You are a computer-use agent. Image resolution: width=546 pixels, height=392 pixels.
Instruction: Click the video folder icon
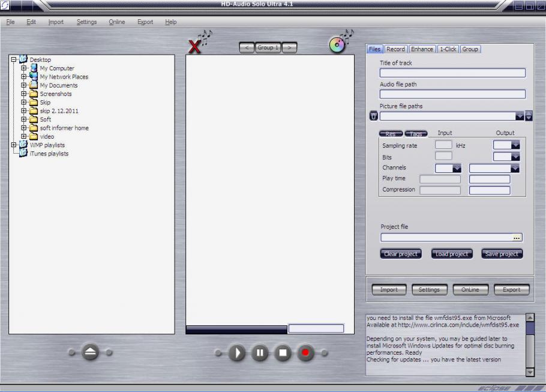[x=34, y=136]
